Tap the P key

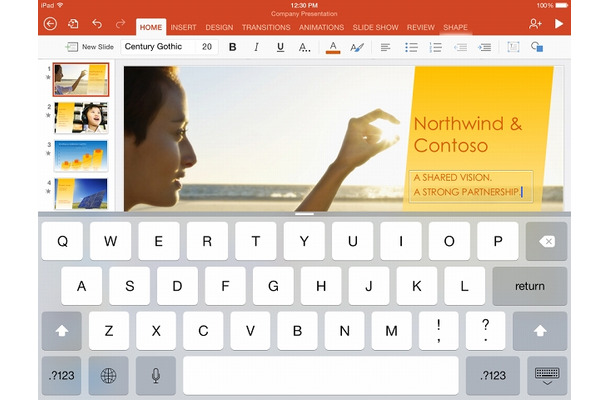click(498, 241)
